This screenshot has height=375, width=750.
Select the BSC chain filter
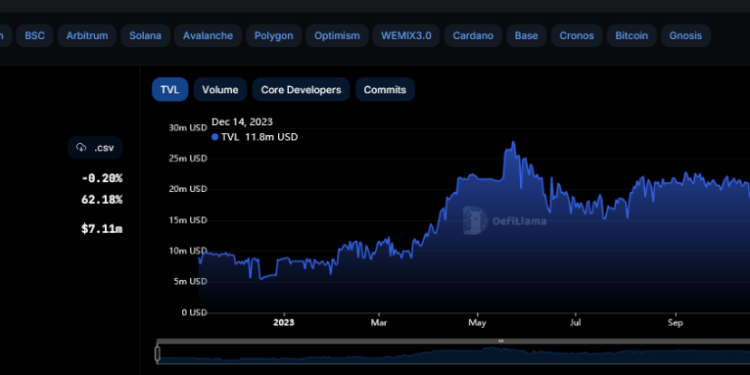pos(34,35)
